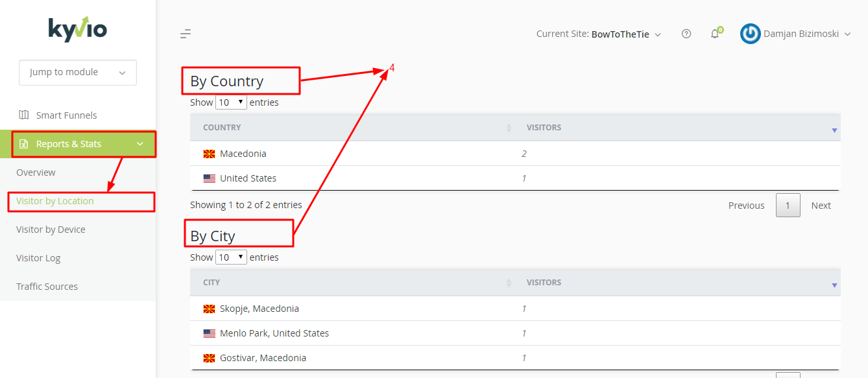Click the Kyvio logo
The image size is (868, 378).
coord(78,29)
